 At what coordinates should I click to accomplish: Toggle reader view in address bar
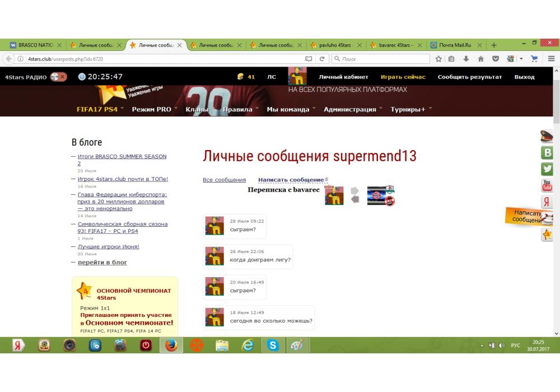pyautogui.click(x=309, y=59)
